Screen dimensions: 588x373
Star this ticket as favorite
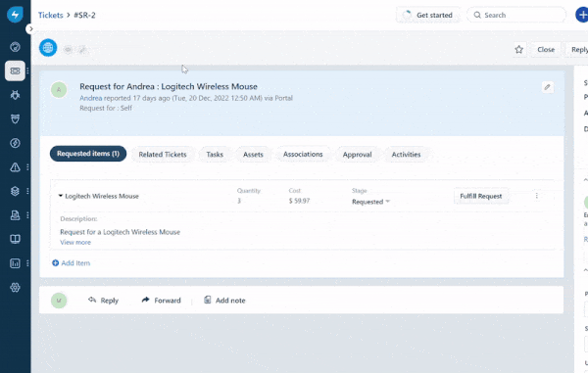(x=519, y=49)
